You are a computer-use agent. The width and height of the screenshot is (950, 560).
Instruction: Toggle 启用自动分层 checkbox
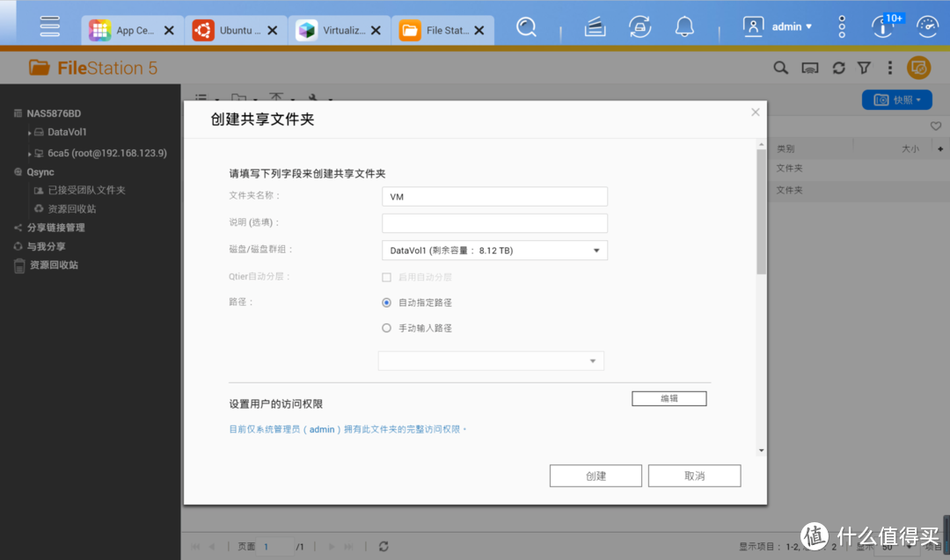point(386,277)
